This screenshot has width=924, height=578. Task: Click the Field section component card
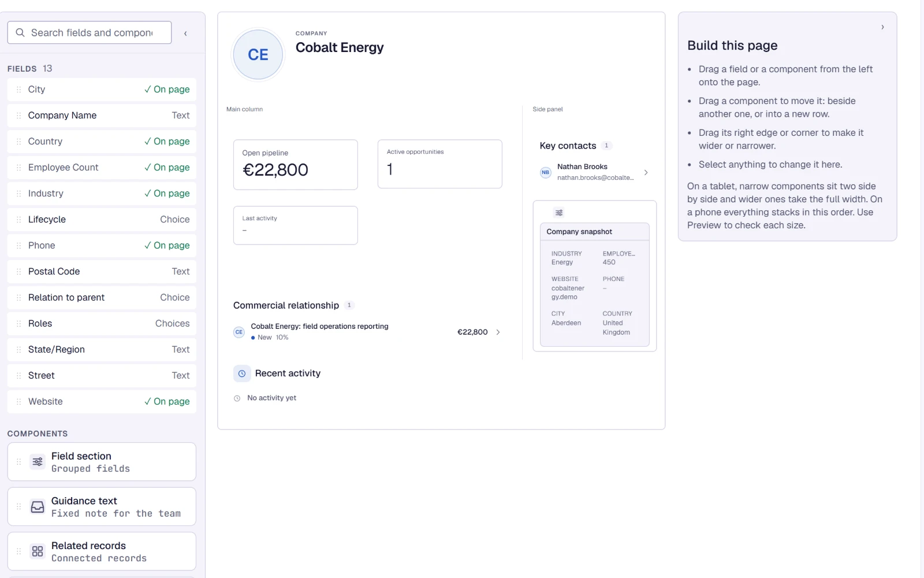[102, 462]
